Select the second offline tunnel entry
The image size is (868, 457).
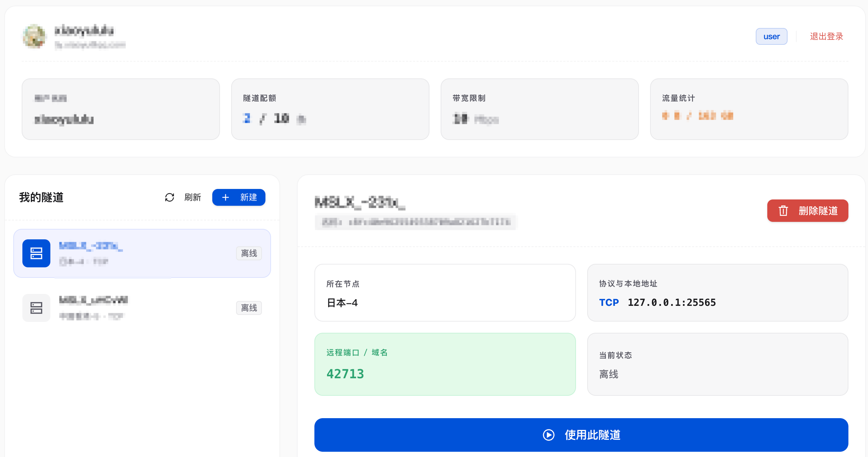pyautogui.click(x=142, y=308)
